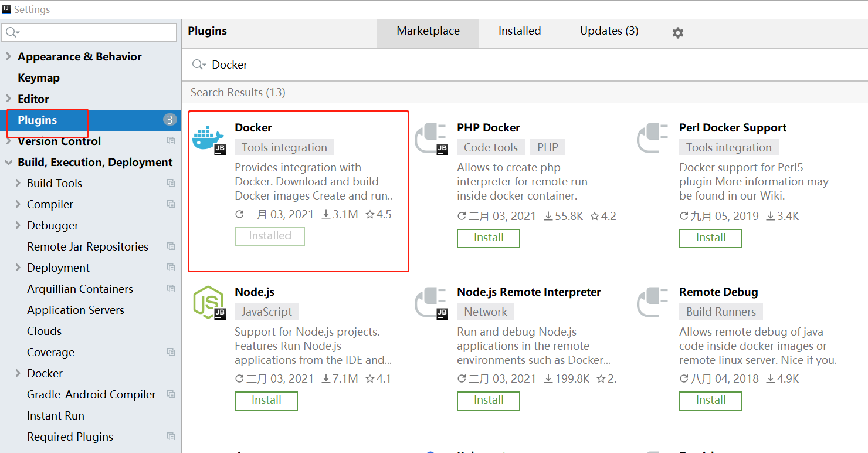Click the IntelliJ logo in the title bar

pyautogui.click(x=7, y=9)
